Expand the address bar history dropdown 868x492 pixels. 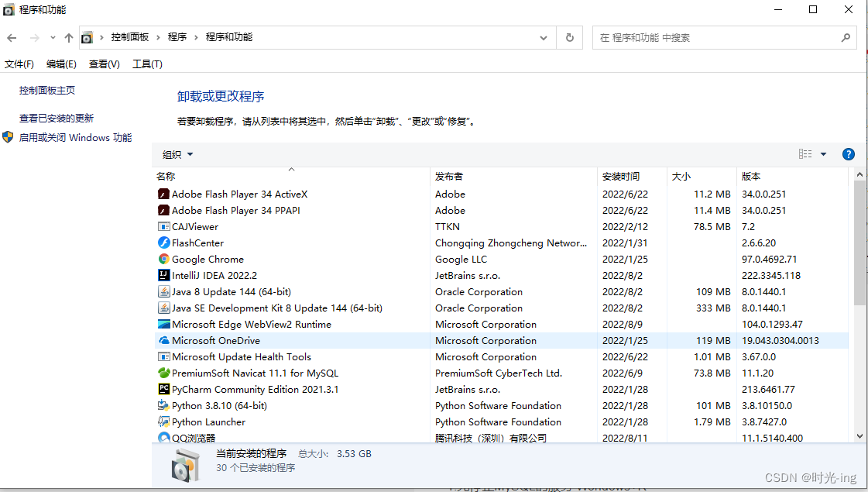(x=544, y=38)
